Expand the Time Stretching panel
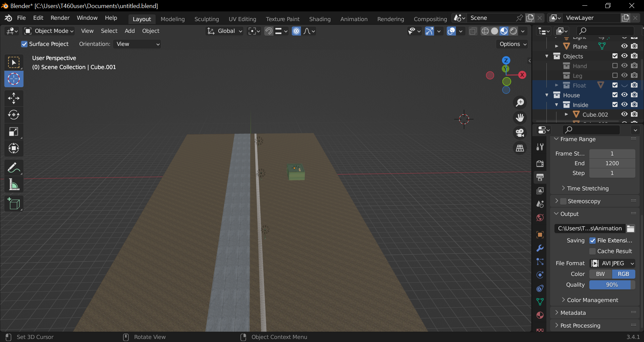 (588, 188)
